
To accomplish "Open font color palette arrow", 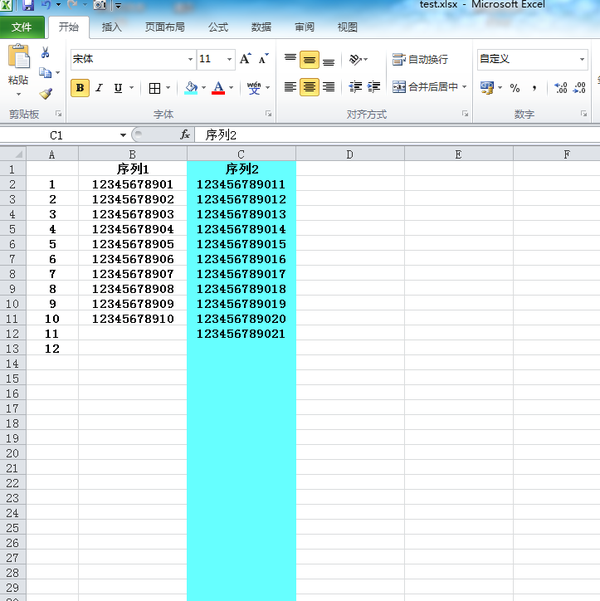I will point(231,88).
